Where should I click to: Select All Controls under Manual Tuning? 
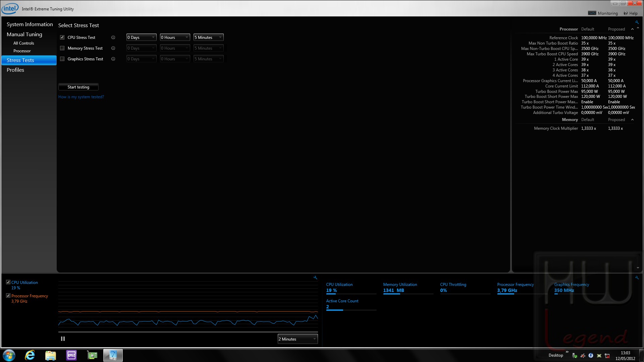pos(23,43)
